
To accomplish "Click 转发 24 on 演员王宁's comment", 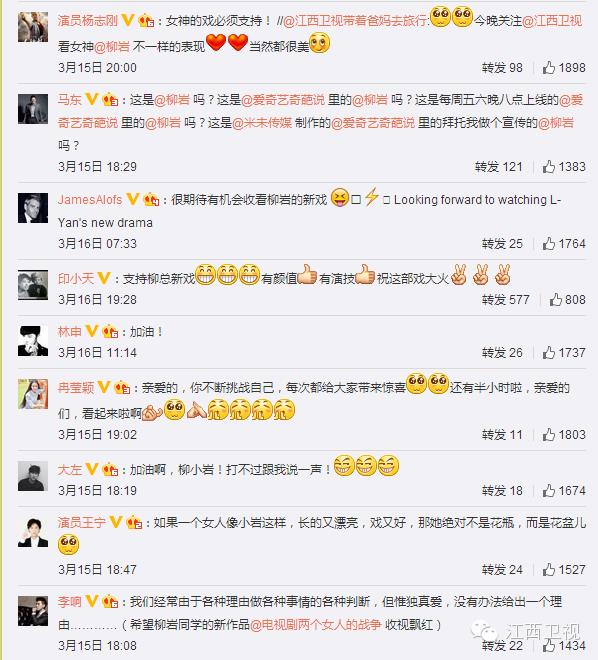I will [502, 570].
